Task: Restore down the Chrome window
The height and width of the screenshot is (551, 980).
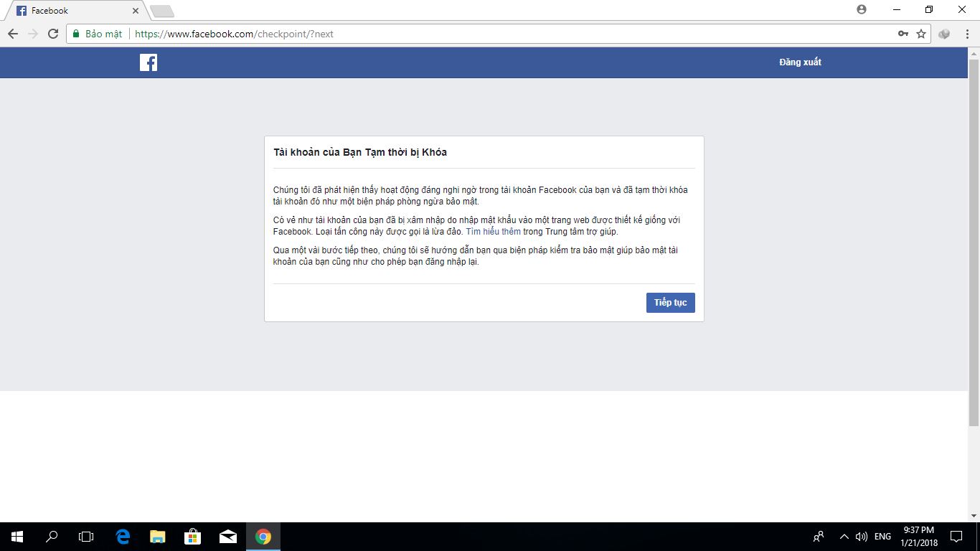Action: tap(929, 9)
